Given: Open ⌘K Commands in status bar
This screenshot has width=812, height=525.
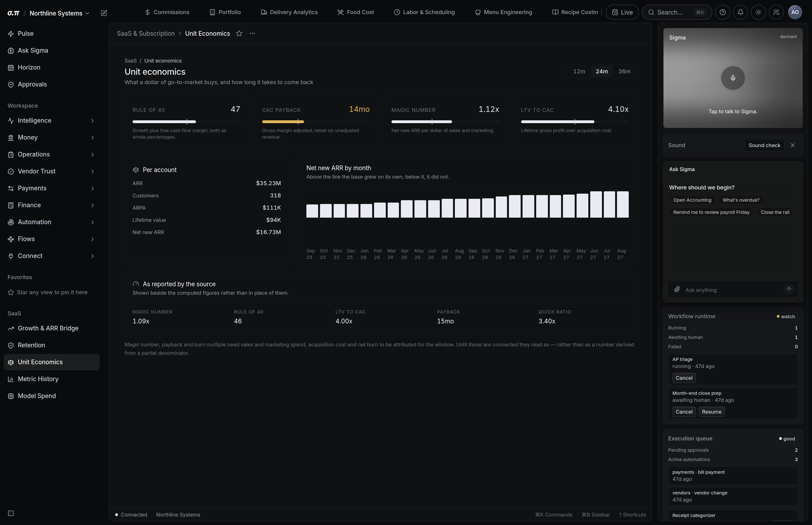Looking at the screenshot, I should (x=554, y=515).
